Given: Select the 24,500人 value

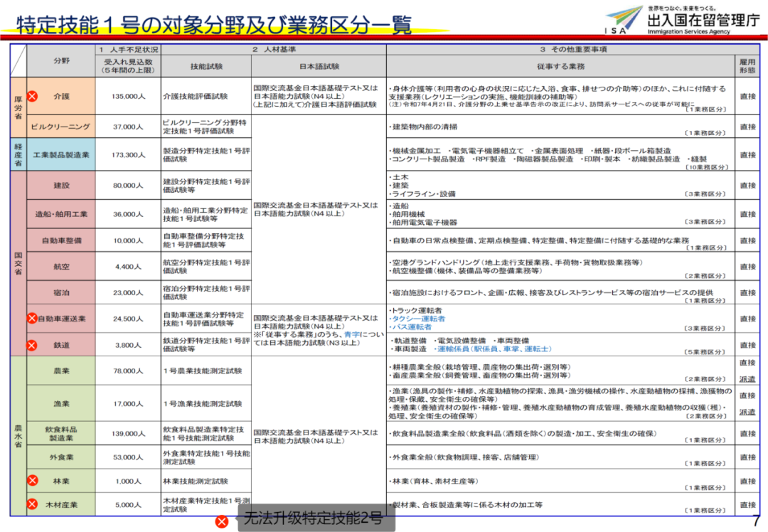Looking at the screenshot, I should 128,319.
